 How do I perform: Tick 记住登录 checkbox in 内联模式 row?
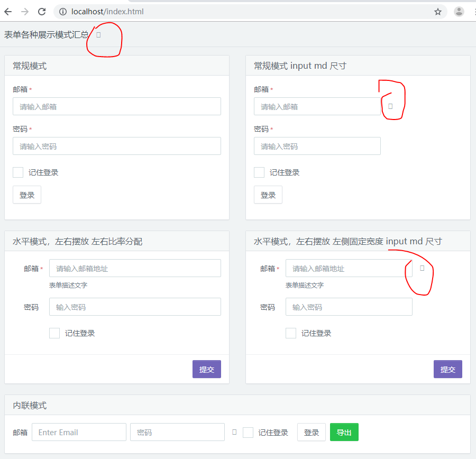(x=248, y=432)
